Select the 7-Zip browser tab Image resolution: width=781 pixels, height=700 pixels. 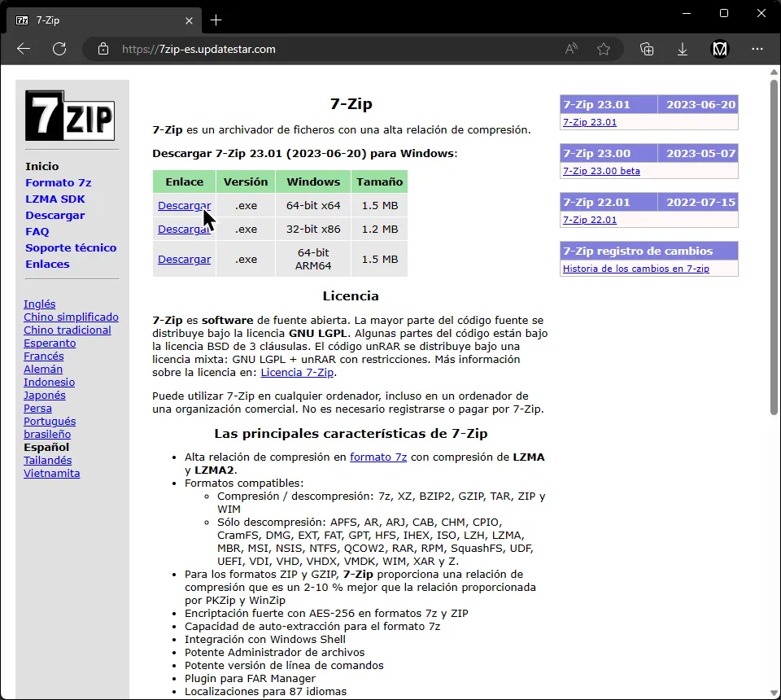98,20
